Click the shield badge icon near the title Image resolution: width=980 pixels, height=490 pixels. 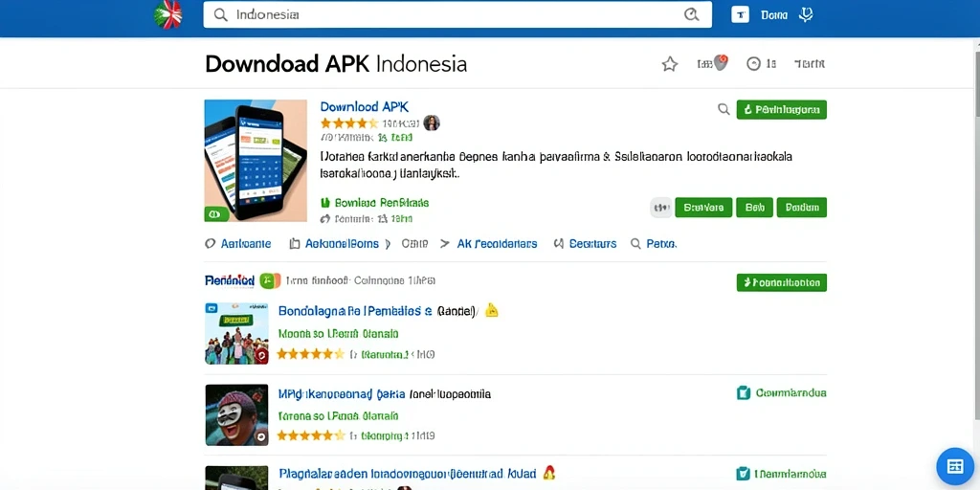pyautogui.click(x=722, y=63)
